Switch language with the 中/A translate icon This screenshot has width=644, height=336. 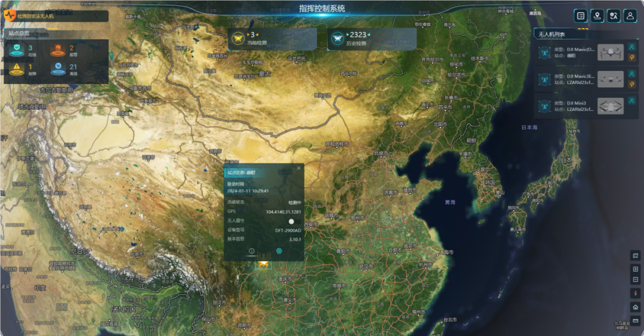[613, 16]
